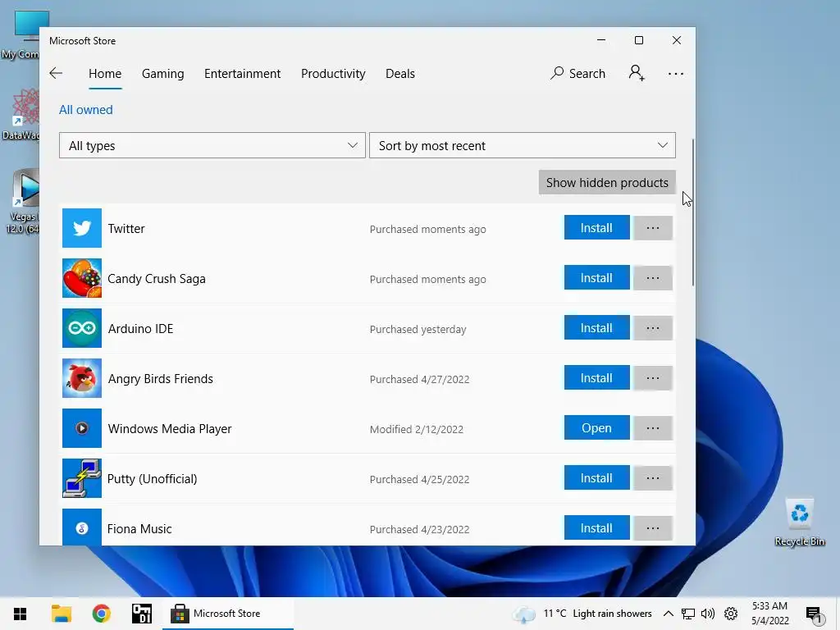Install Angry Birds Friends

596,377
